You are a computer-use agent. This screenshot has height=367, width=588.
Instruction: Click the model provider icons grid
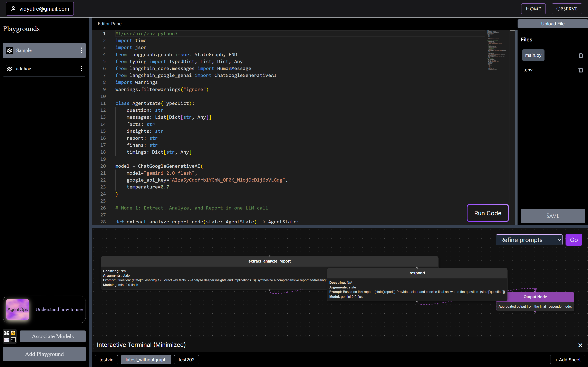(x=10, y=336)
